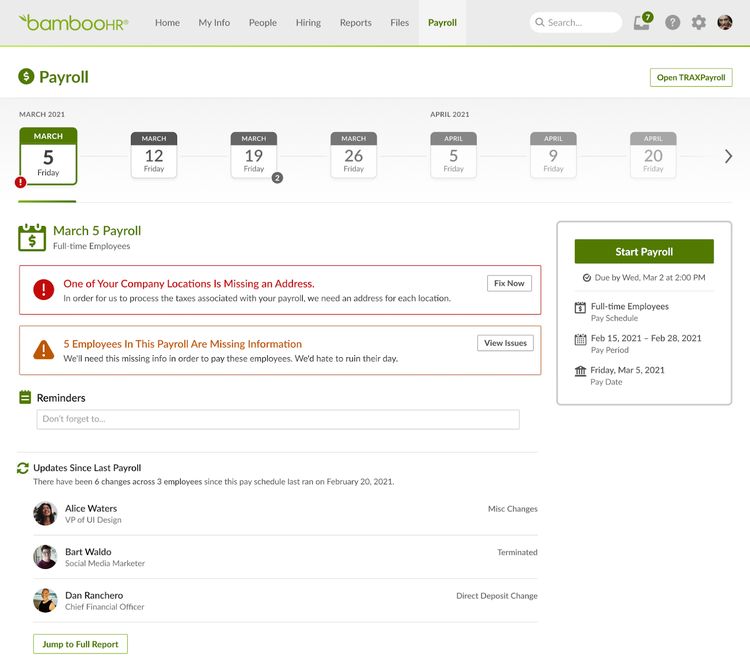Open the settings gear icon
The width and height of the screenshot is (750, 666).
click(x=699, y=22)
